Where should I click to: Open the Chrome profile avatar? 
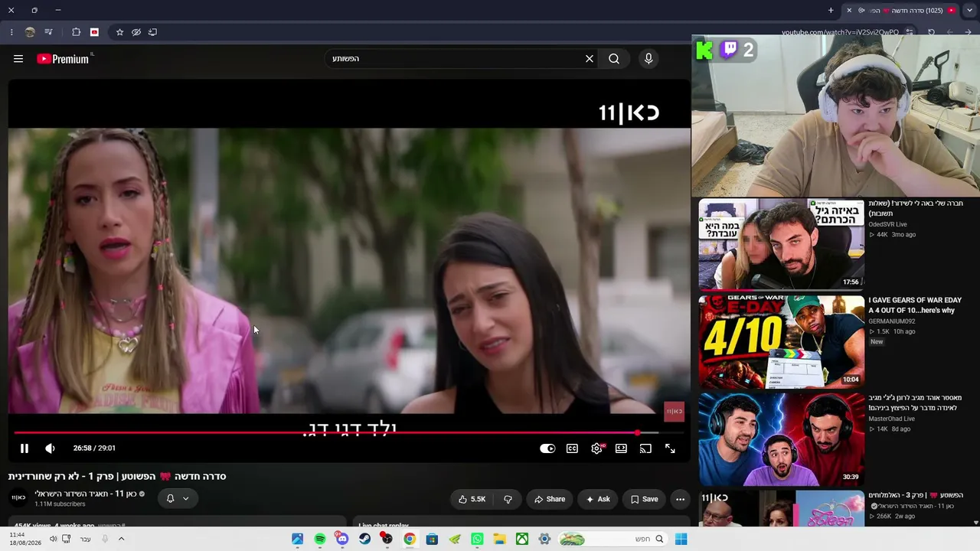(x=30, y=32)
